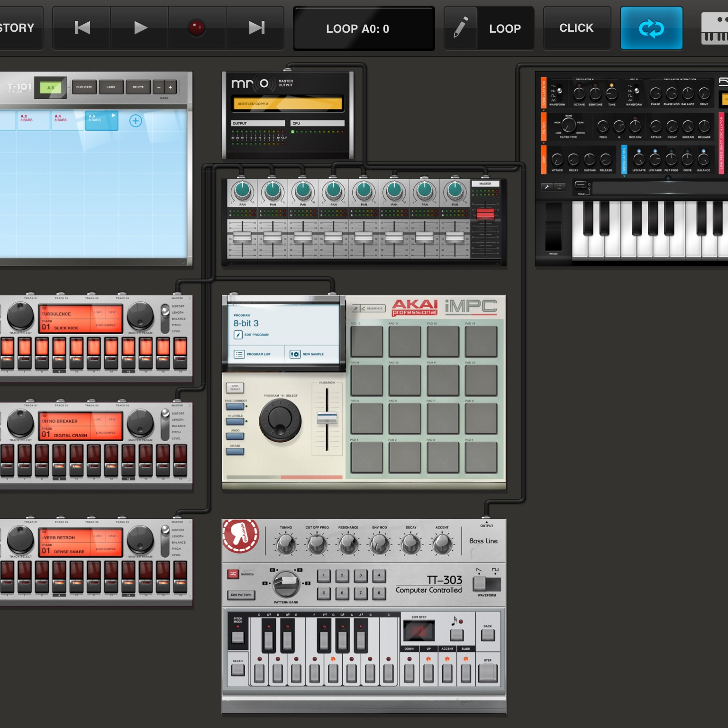This screenshot has width=728, height=728.
Task: Toggle the iMPC Note Repeat button
Action: tap(235, 388)
